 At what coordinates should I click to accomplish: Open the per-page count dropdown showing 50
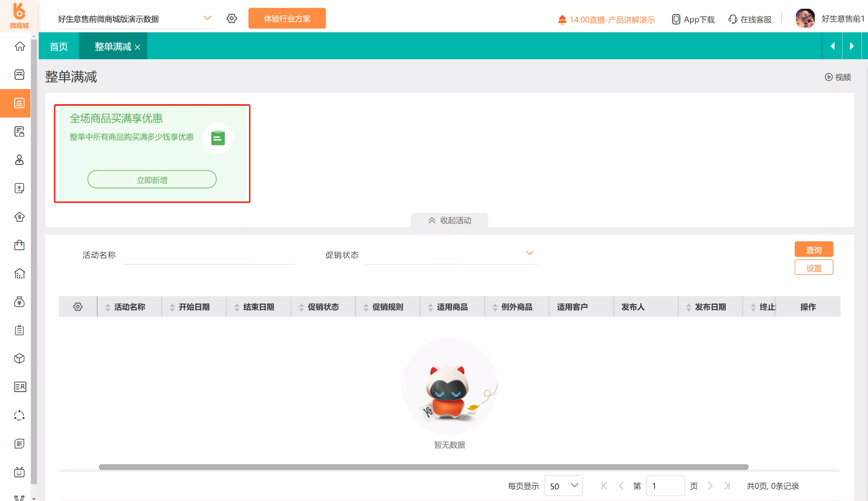563,486
